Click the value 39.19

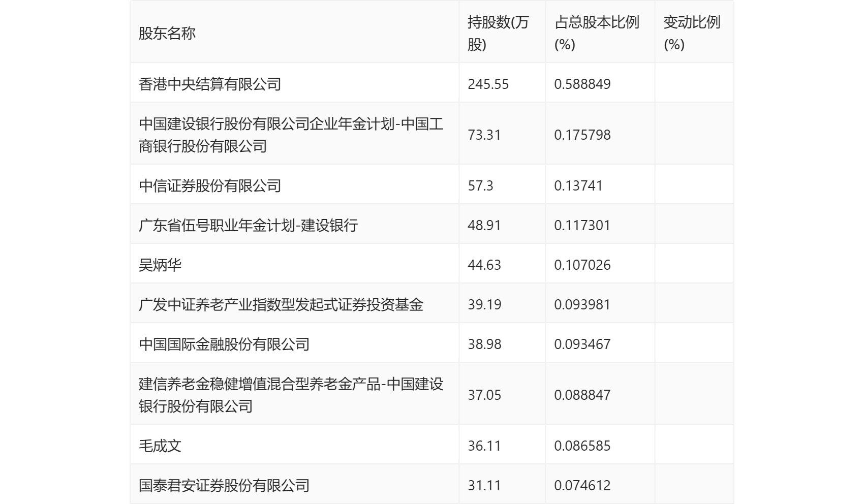(484, 304)
